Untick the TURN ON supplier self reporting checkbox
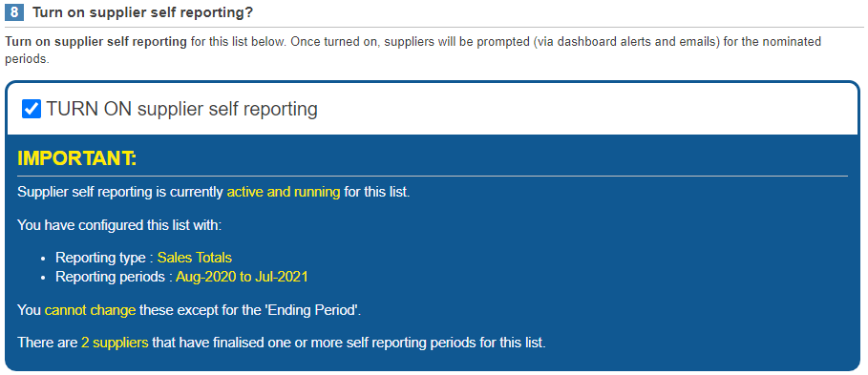 [32, 109]
